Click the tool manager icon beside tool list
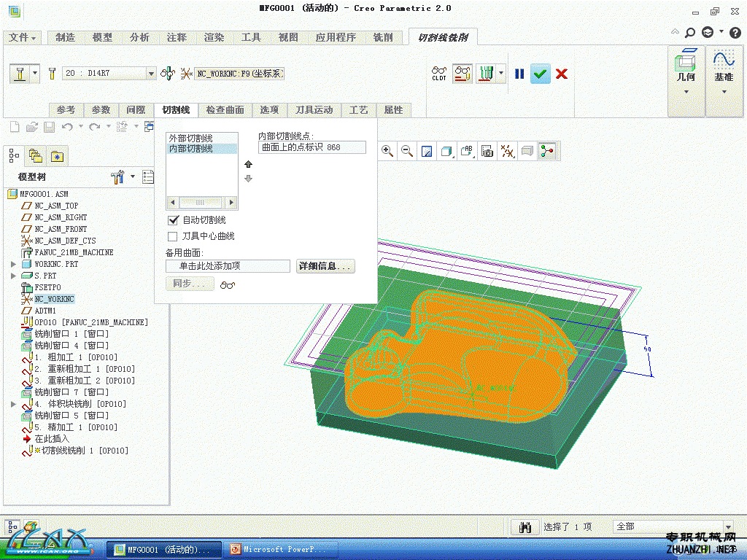 tap(52, 74)
